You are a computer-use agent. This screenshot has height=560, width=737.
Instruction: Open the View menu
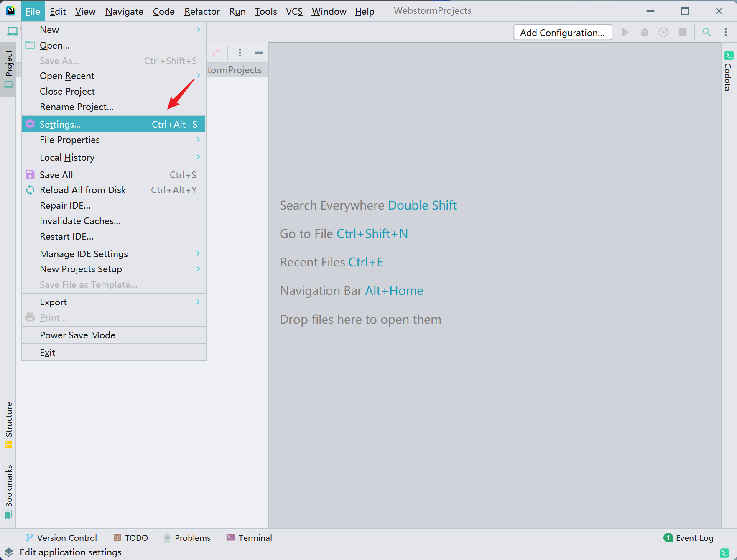coord(85,11)
